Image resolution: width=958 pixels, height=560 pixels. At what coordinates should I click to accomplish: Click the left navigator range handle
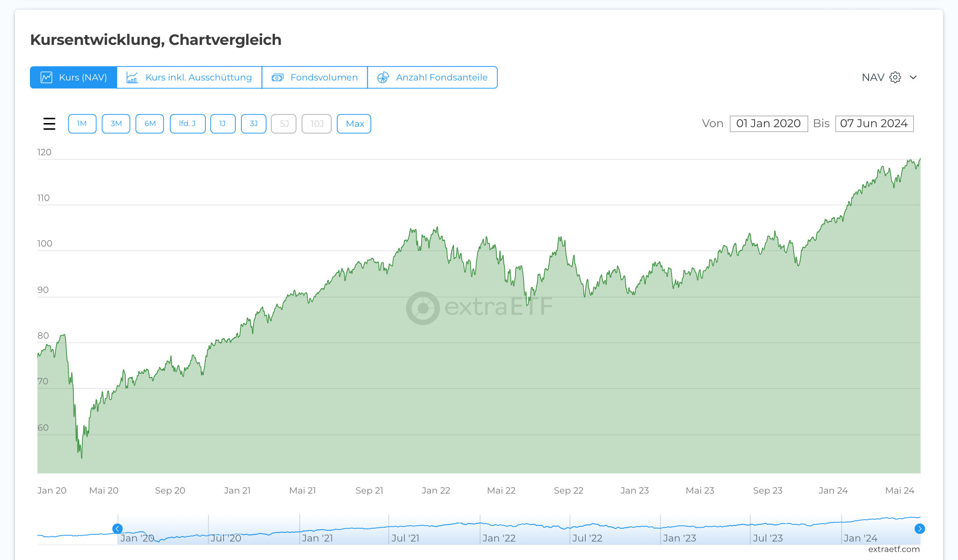point(117,529)
